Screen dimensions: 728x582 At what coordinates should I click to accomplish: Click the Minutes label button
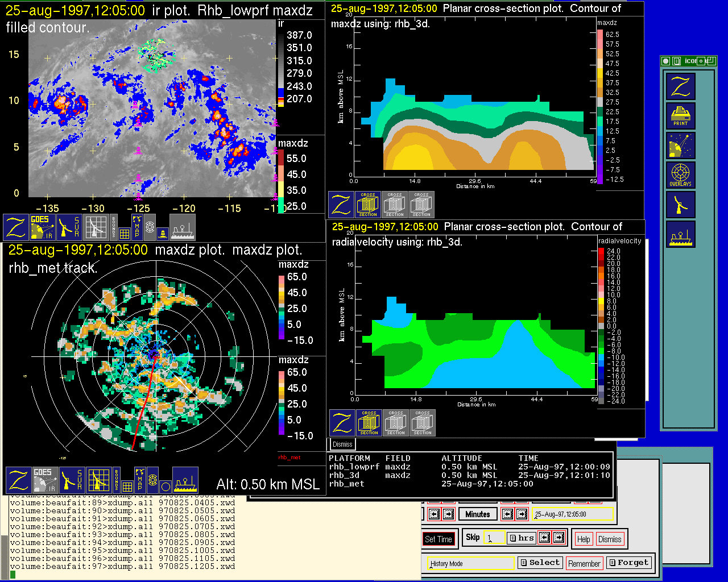click(x=477, y=514)
